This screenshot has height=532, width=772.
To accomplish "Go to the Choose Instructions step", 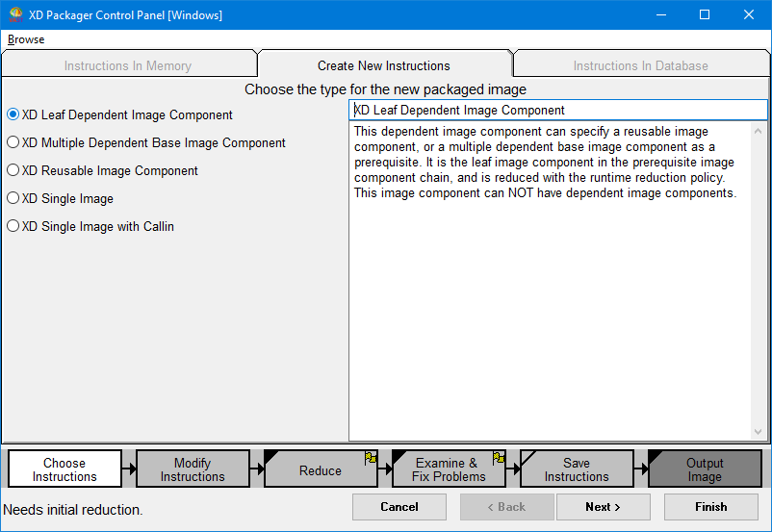I will (64, 469).
